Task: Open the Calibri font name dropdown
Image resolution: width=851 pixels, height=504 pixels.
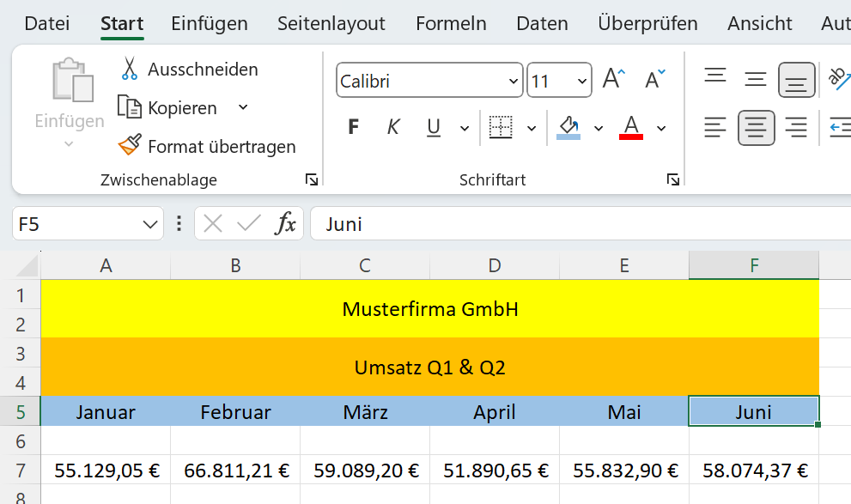Action: click(514, 82)
